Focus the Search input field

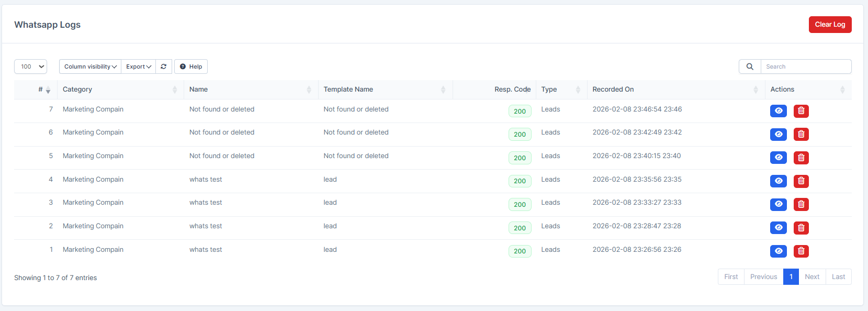pyautogui.click(x=806, y=66)
